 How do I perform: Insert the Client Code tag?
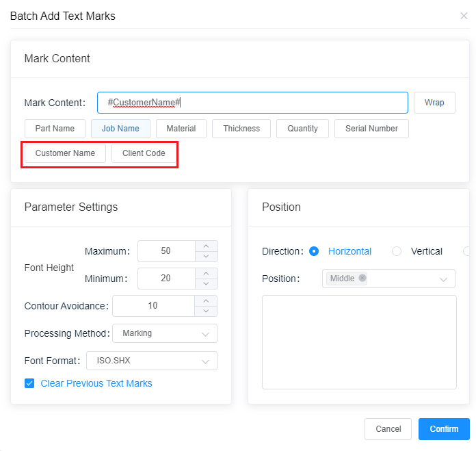click(144, 153)
